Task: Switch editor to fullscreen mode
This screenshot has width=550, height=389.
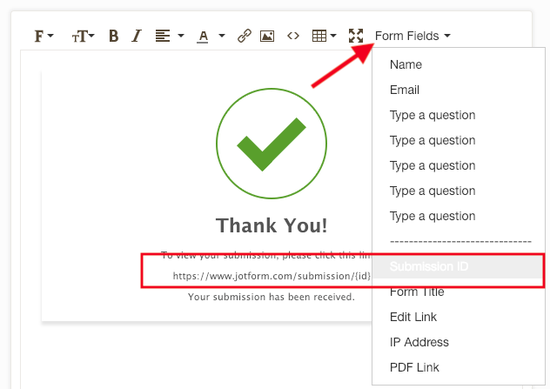Action: tap(356, 36)
